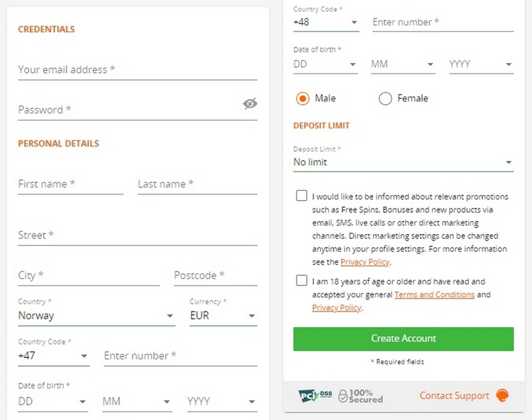Image resolution: width=532 pixels, height=420 pixels.
Task: Expand the Deposit Limit dropdown
Action: click(402, 162)
